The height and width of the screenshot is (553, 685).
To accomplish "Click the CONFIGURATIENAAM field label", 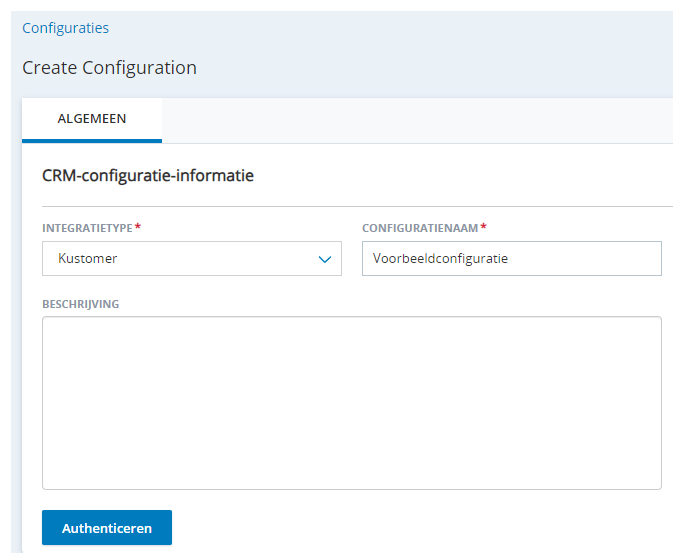I will tap(420, 228).
